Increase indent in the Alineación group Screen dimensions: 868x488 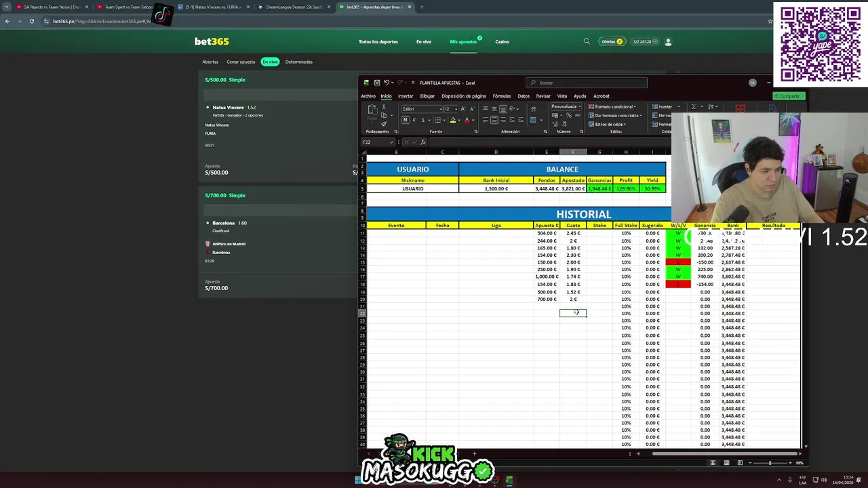click(520, 119)
